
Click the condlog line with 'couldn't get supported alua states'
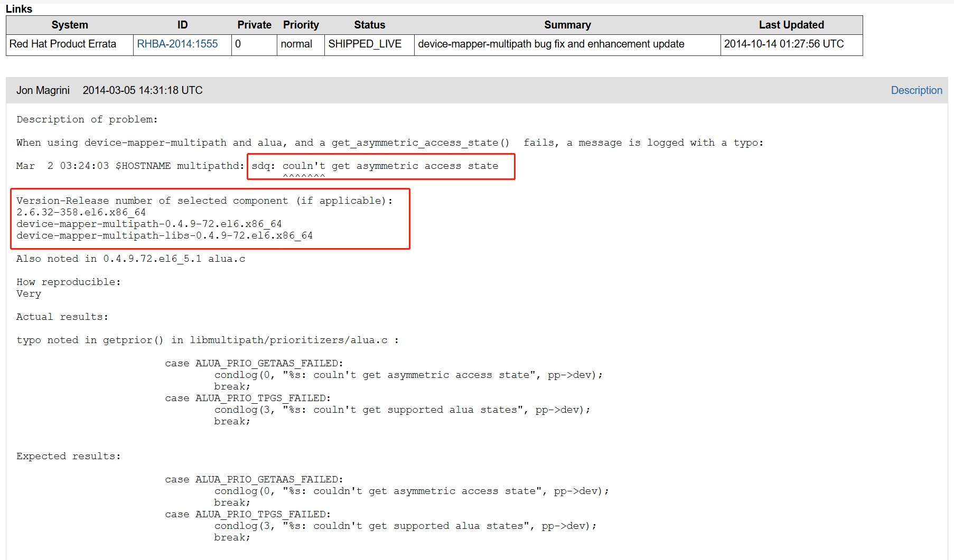click(405, 526)
